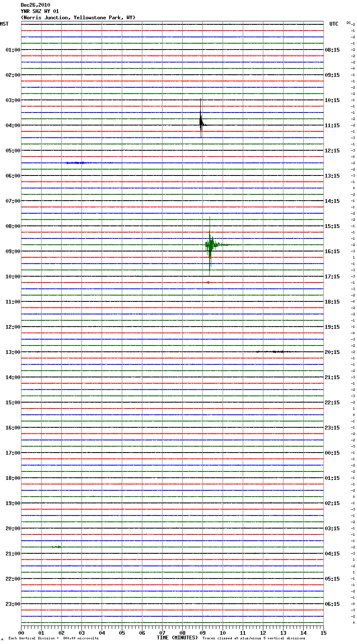Click the 09:15 UTC time label
The image size is (357, 644).
coord(332,75)
